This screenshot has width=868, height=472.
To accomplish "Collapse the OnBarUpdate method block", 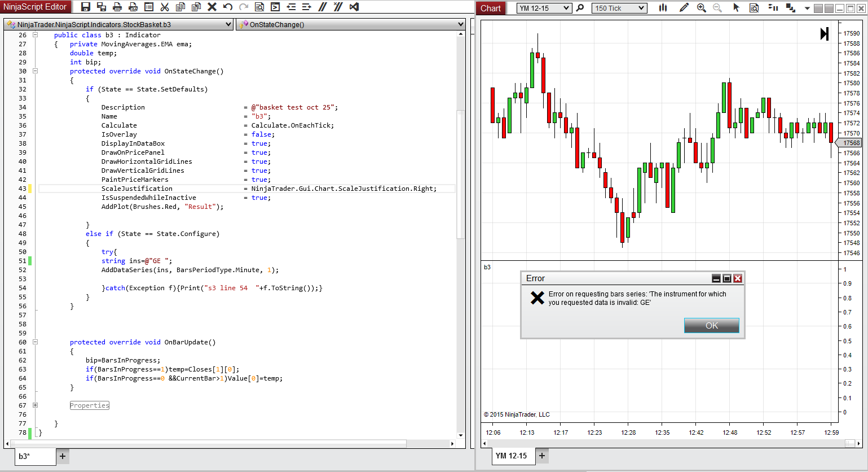I will (35, 342).
